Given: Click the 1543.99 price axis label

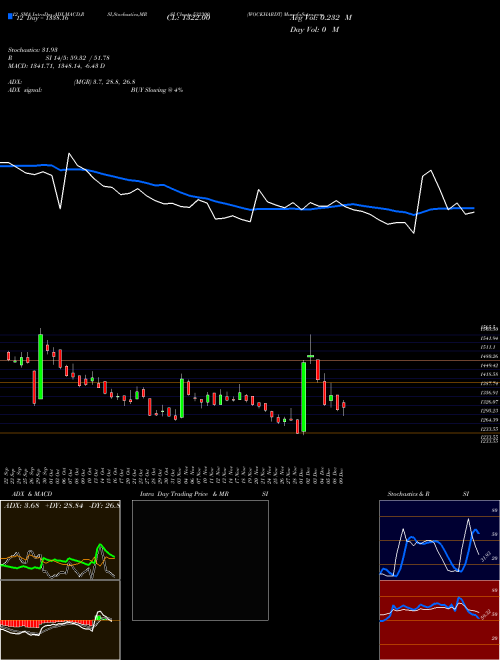Looking at the screenshot, I should (490, 338).
